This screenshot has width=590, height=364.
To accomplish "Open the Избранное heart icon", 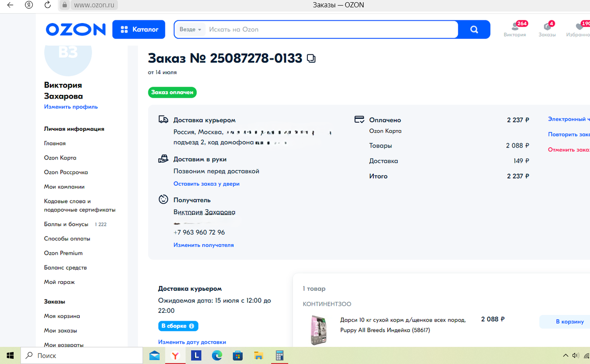I will coord(579,29).
